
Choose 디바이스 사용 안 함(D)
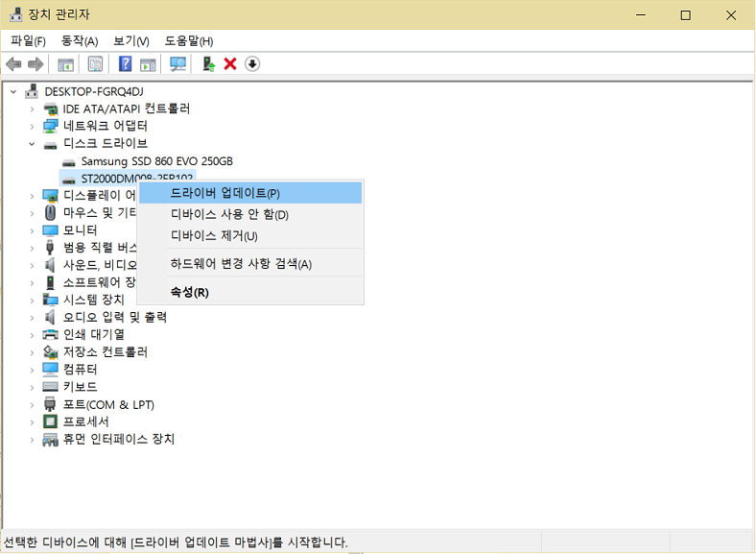coord(250,214)
